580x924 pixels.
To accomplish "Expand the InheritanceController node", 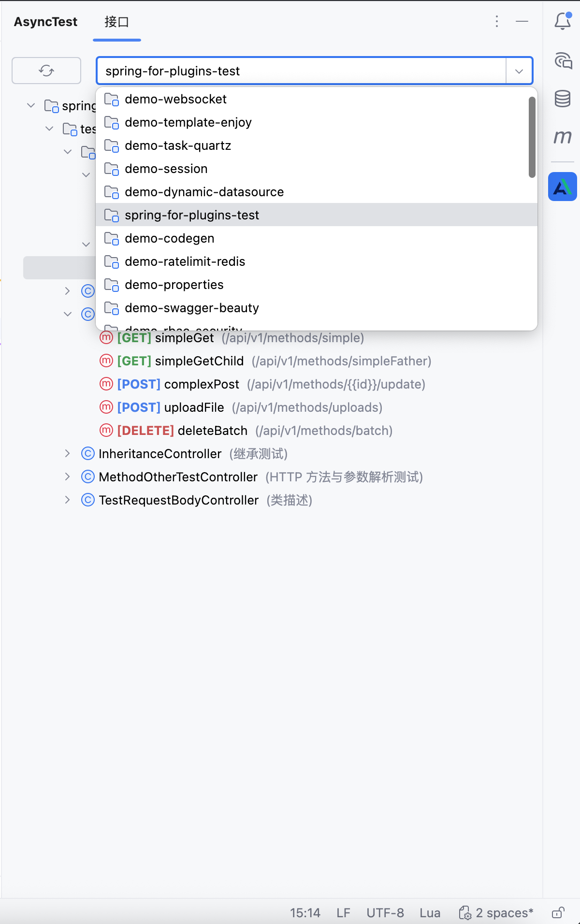I will click(68, 453).
